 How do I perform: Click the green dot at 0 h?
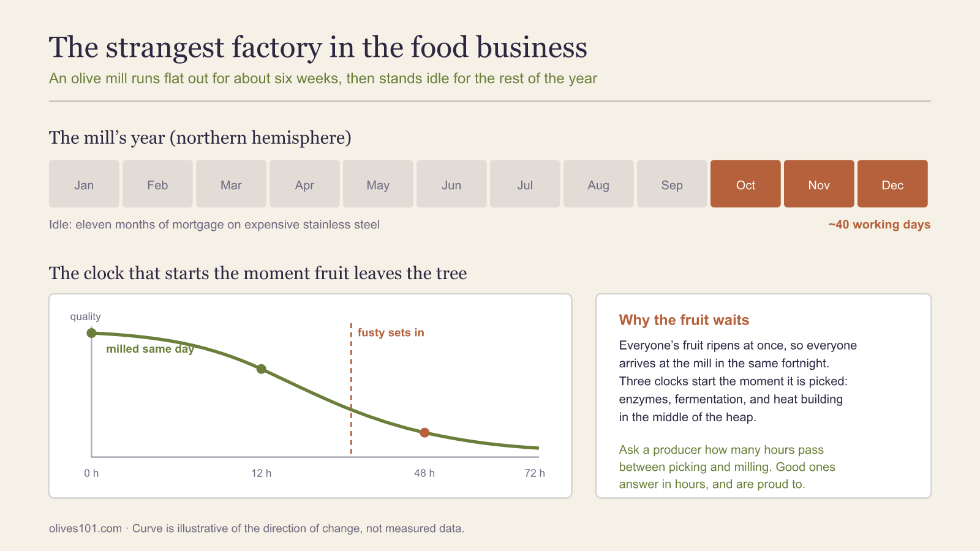point(91,333)
